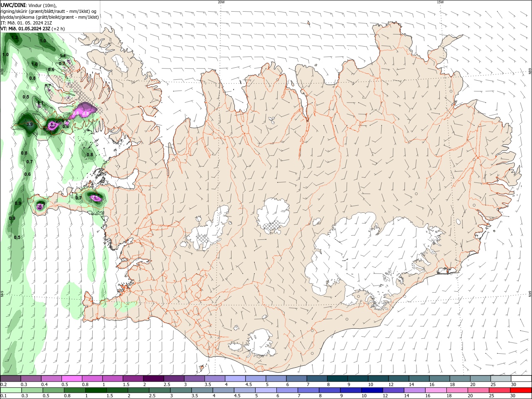
Task: Click the cross-hatched Hofsjökull glacier in central Iceland
Action: [x=273, y=215]
